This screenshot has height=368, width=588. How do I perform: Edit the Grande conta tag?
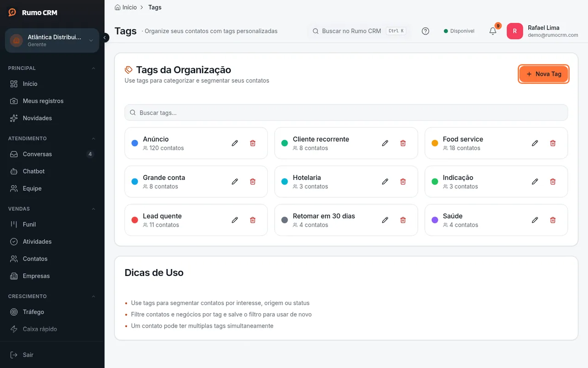coord(235,182)
